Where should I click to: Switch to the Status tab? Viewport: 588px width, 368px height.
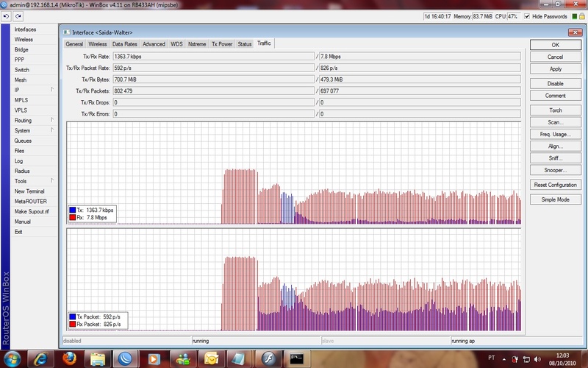[245, 44]
